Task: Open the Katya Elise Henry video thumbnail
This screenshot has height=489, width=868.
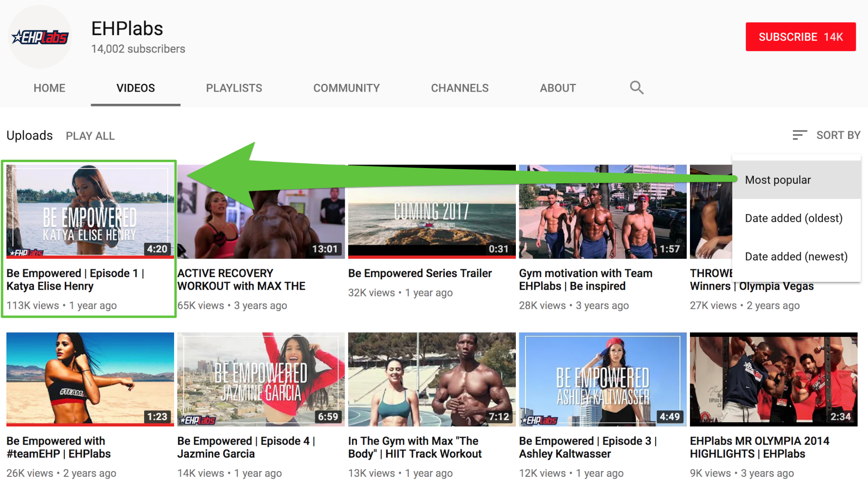Action: (x=90, y=211)
